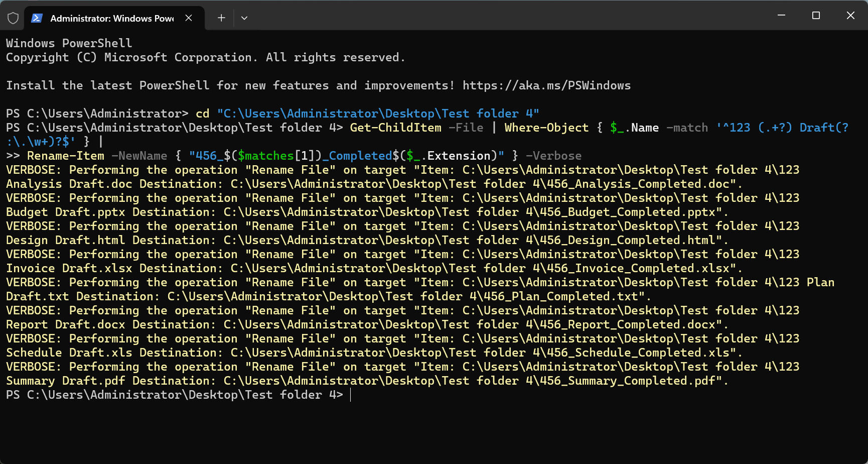Click the cursor at the last empty prompt
The width and height of the screenshot is (868, 464).
(350, 395)
